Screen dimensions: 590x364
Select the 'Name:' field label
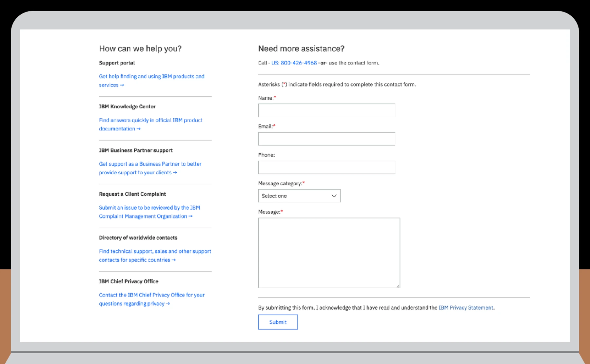tap(267, 98)
